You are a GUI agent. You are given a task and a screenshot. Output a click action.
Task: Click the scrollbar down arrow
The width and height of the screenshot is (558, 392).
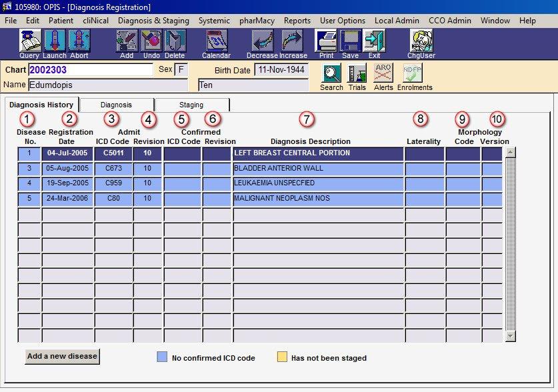point(510,336)
